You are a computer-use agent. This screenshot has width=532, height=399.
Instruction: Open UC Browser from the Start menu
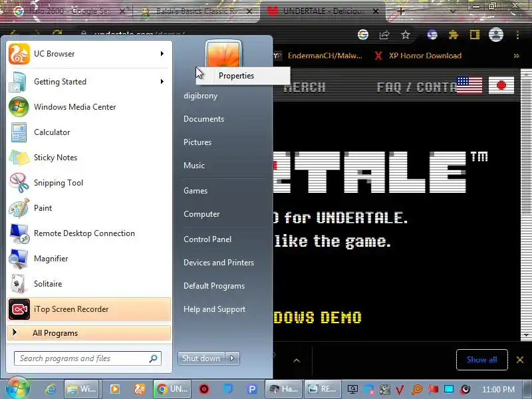click(x=88, y=54)
